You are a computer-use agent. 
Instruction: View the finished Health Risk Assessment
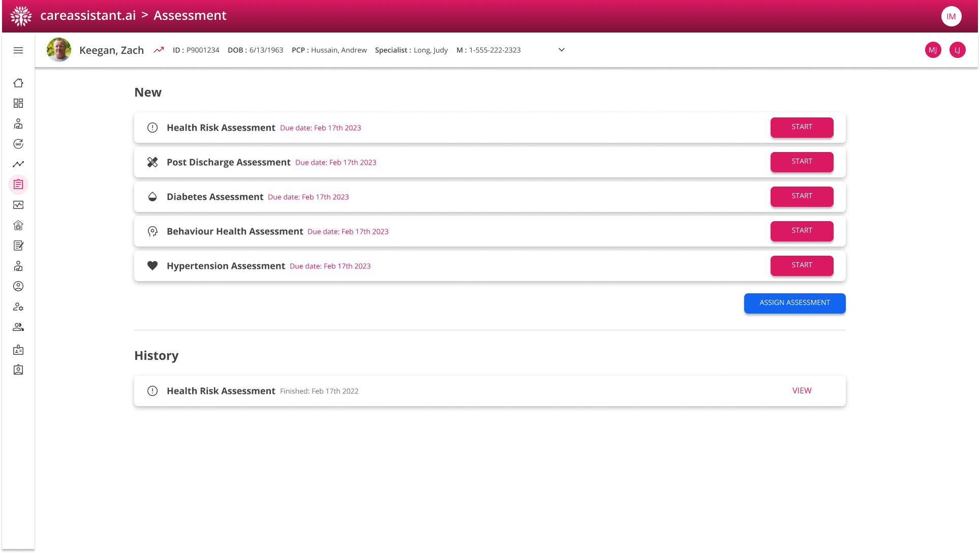(802, 390)
